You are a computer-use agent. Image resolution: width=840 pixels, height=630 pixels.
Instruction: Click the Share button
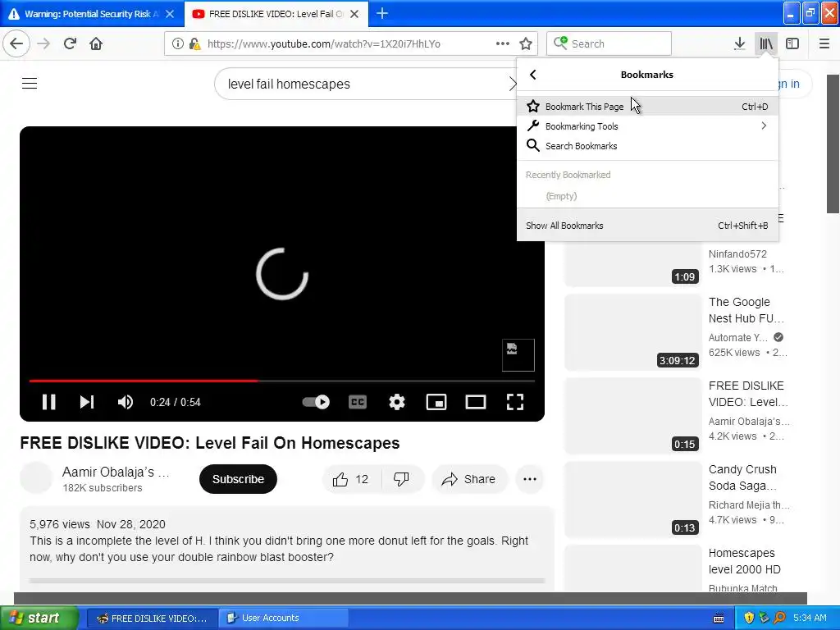[468, 479]
